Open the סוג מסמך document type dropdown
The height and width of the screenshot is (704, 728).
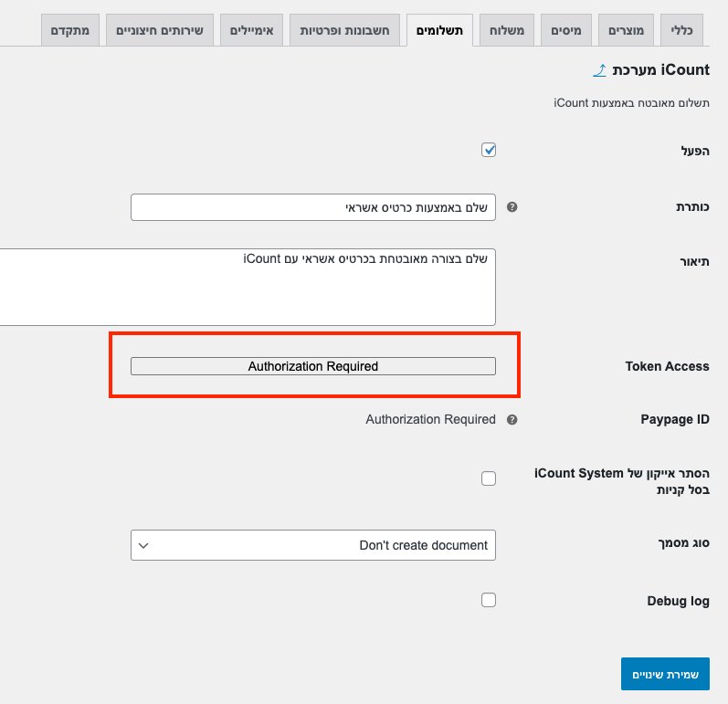[x=312, y=545]
